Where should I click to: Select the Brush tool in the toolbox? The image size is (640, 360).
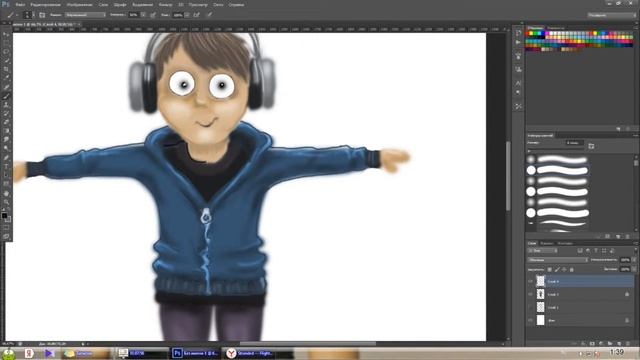(x=6, y=96)
